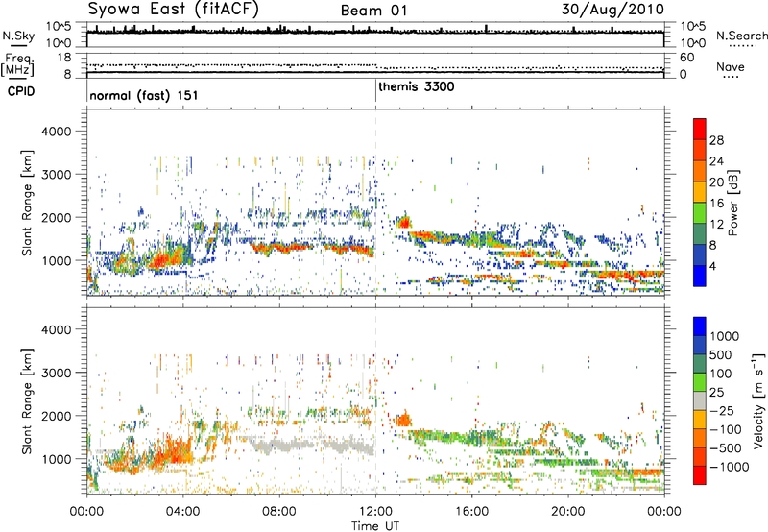Click the '20:00' time axis label
Image resolution: width=768 pixels, height=532 pixels.
coord(568,512)
